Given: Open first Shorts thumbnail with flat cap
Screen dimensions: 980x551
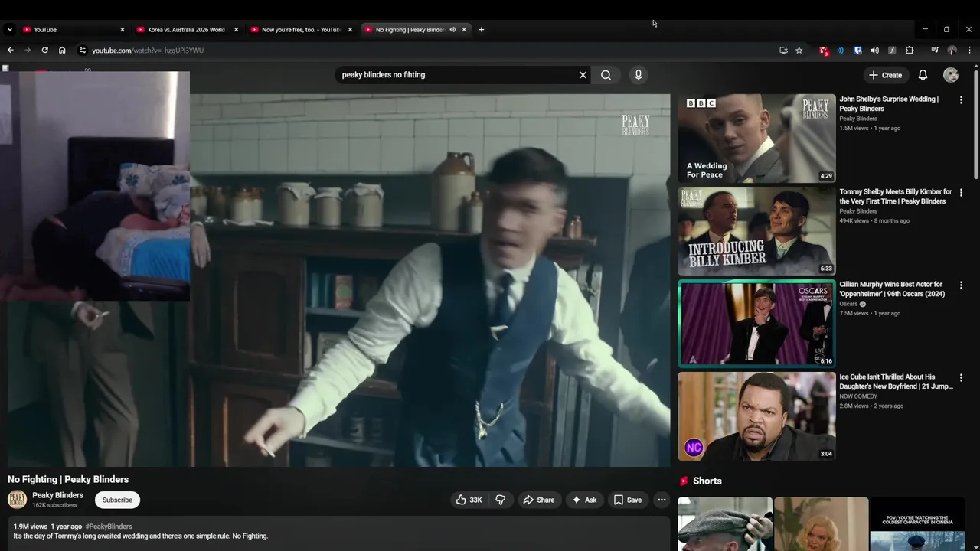Looking at the screenshot, I should (x=725, y=524).
